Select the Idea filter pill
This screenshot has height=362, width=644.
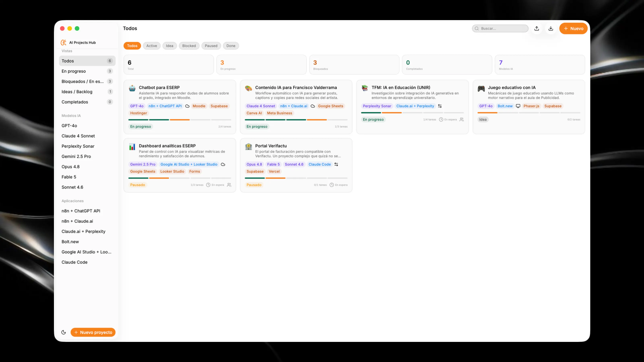(169, 46)
